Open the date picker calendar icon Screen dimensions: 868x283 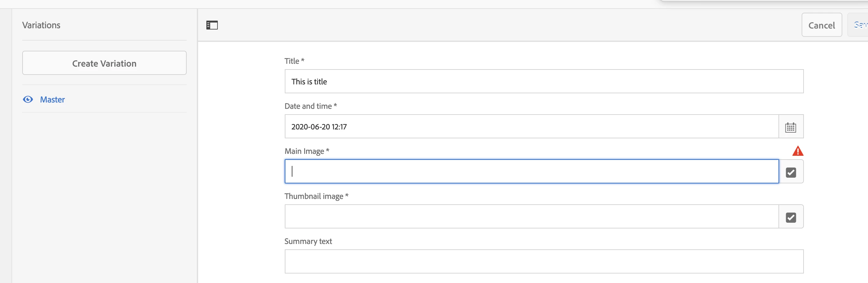coord(791,127)
